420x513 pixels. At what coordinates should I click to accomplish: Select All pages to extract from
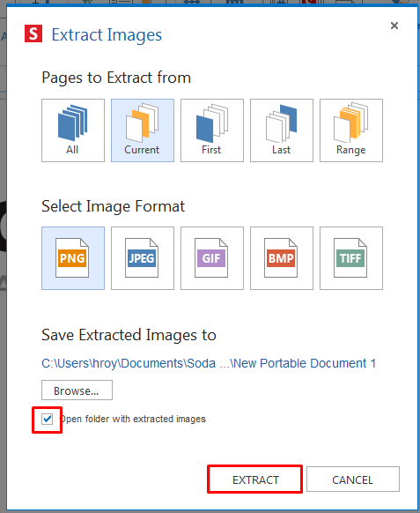pos(73,130)
